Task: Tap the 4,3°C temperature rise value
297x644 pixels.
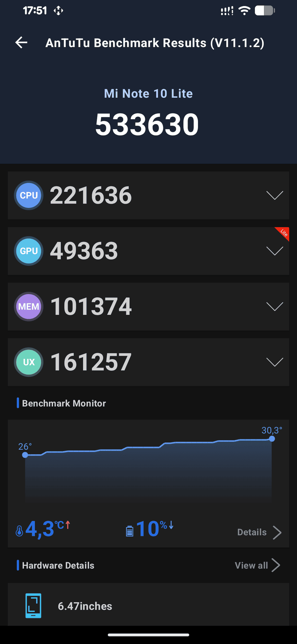Action: [48, 529]
